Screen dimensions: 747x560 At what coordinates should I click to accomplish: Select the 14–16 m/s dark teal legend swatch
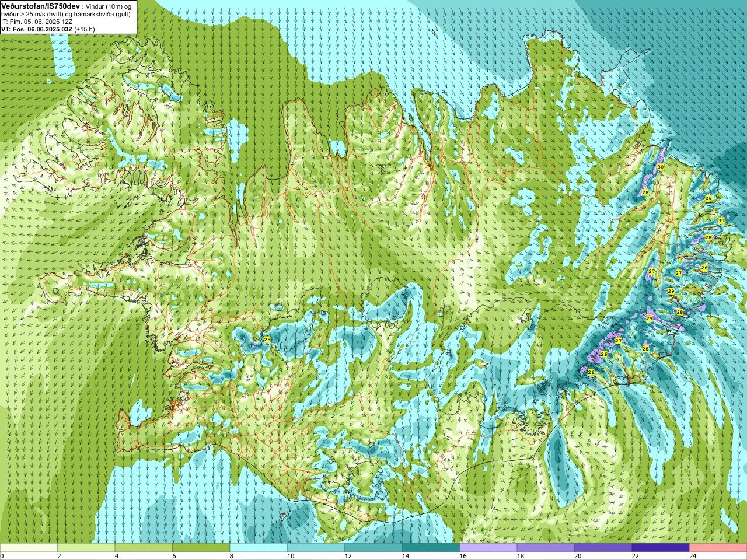(431, 548)
